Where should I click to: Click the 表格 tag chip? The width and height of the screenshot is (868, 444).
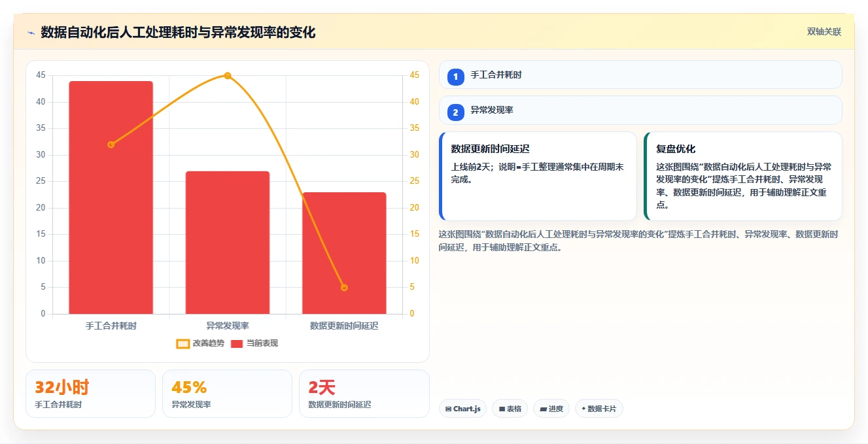(x=510, y=409)
